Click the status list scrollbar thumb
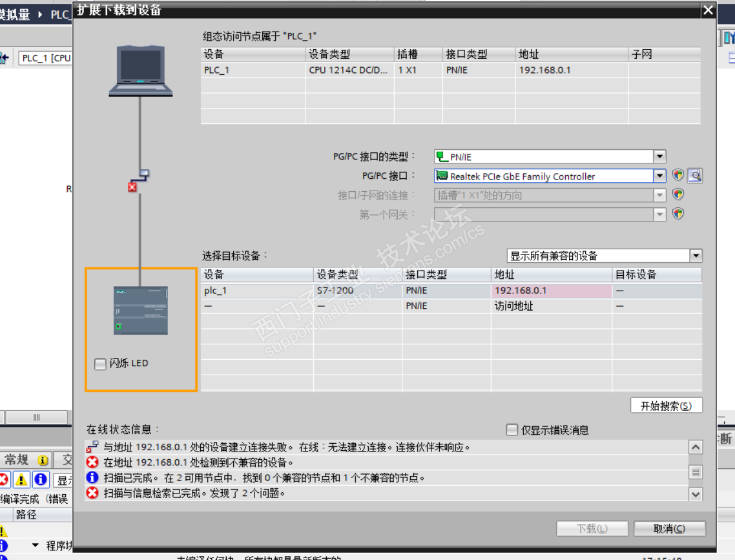735x560 pixels. (x=696, y=472)
